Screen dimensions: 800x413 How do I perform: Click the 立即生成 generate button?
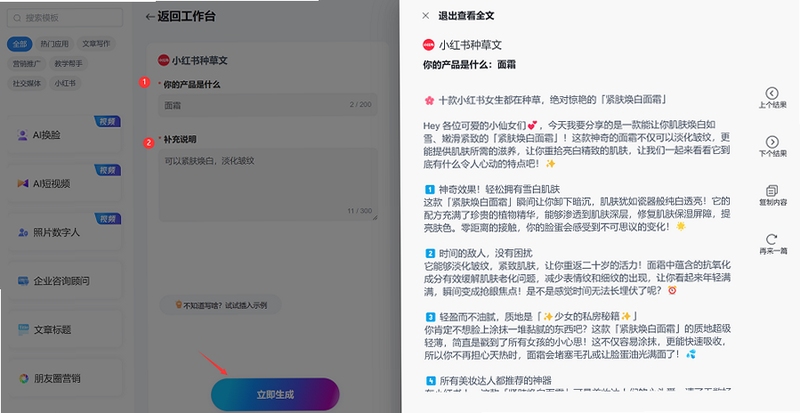point(275,394)
